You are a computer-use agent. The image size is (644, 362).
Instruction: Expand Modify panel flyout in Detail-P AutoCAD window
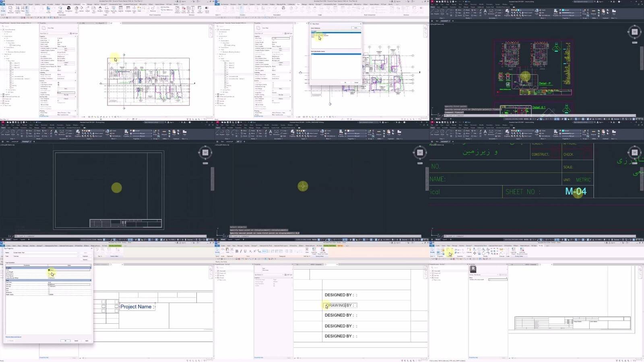[468, 18]
